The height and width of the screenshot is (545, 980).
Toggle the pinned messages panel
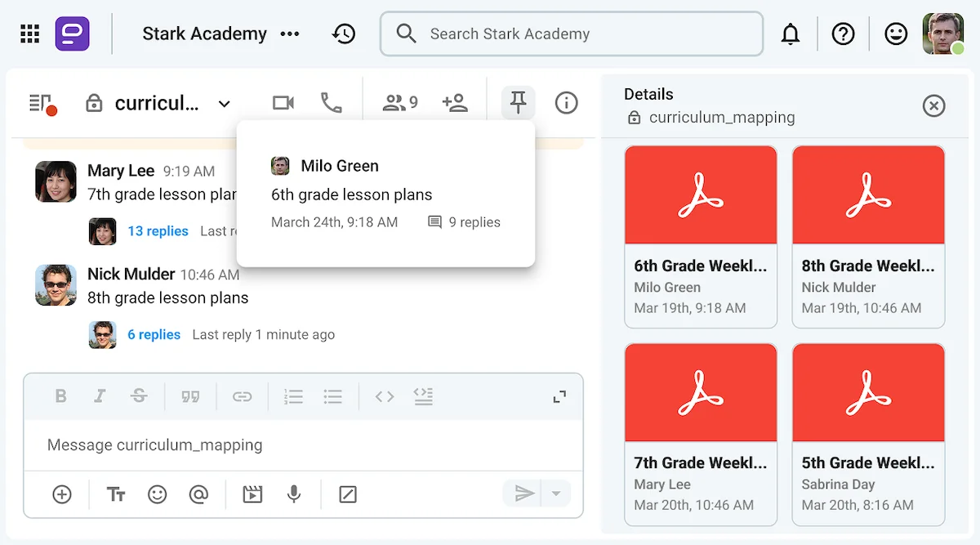coord(518,103)
